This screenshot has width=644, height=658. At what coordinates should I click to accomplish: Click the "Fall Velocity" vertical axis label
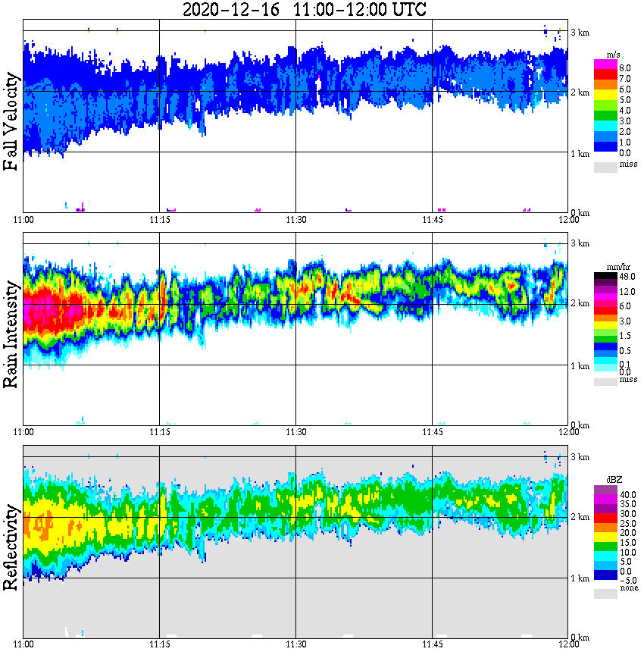pos(11,121)
